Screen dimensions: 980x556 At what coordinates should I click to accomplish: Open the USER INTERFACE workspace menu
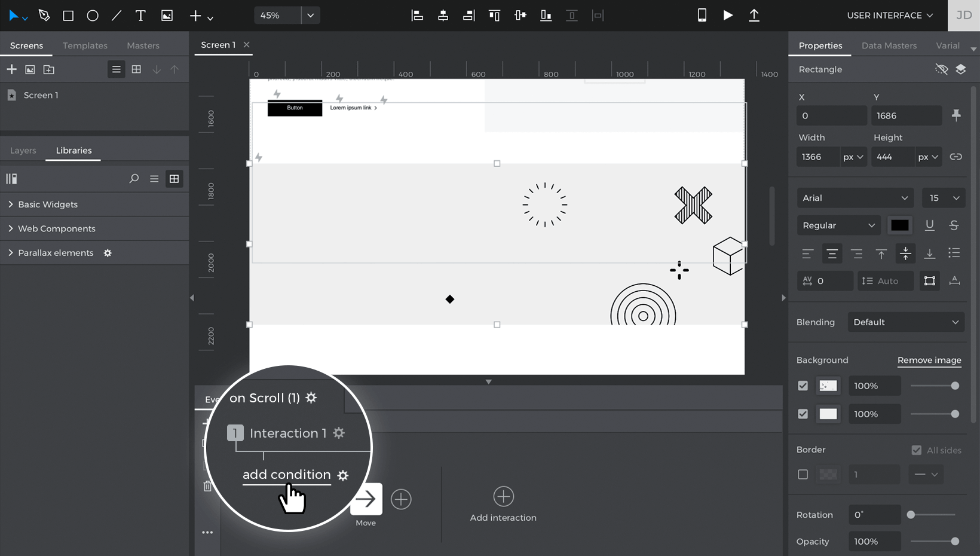[x=890, y=16]
